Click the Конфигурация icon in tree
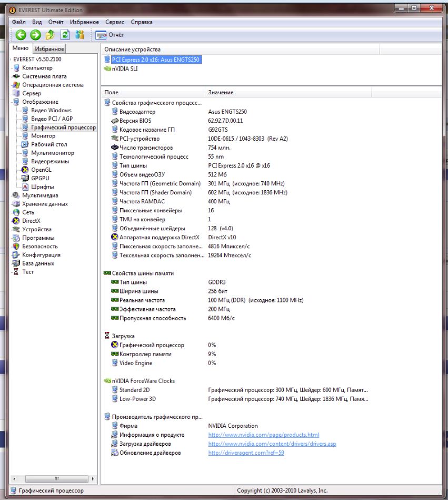Screen dimensions: 448x500 pos(16,255)
